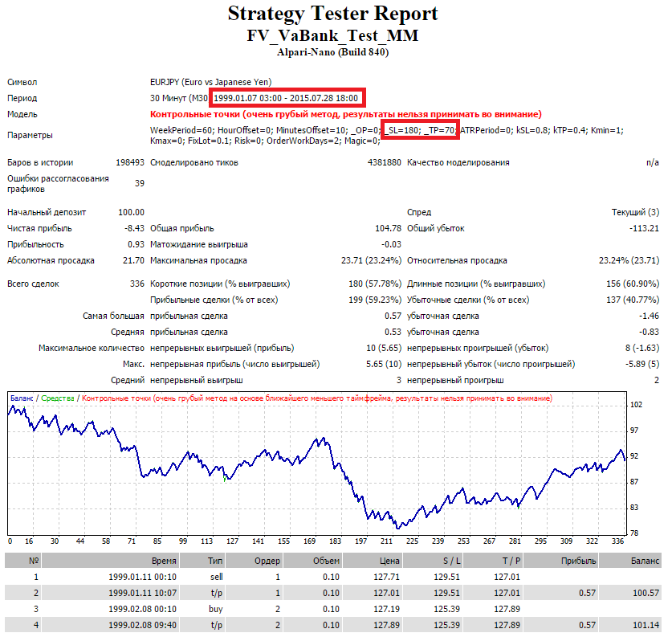Viewport: 672px width, 637px height.
Task: Click the Качество моделирования n/a value
Action: [x=652, y=163]
